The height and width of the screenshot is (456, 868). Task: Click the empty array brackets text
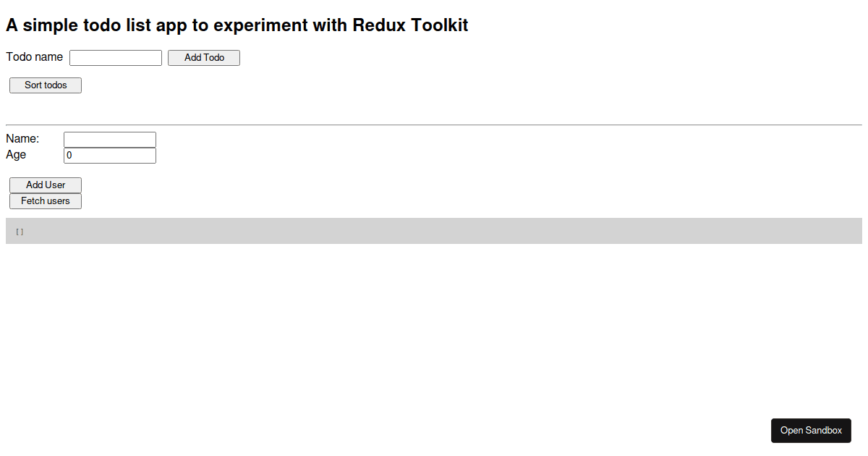click(x=20, y=232)
